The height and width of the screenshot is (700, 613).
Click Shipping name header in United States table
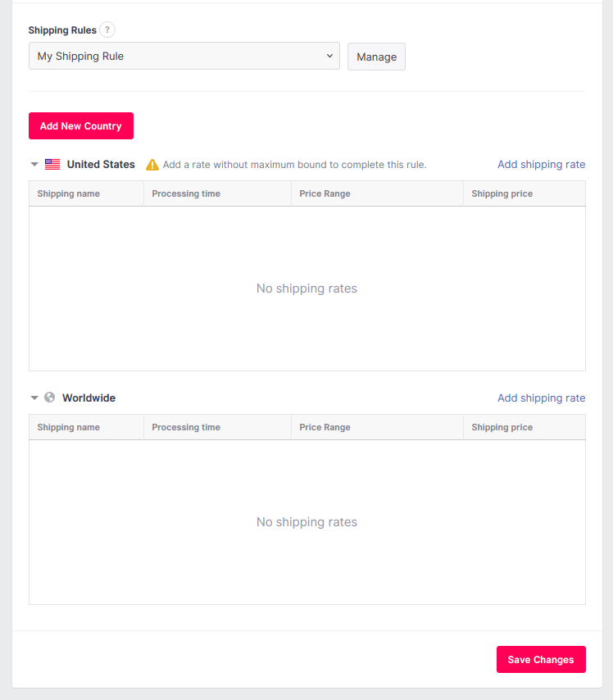click(69, 193)
